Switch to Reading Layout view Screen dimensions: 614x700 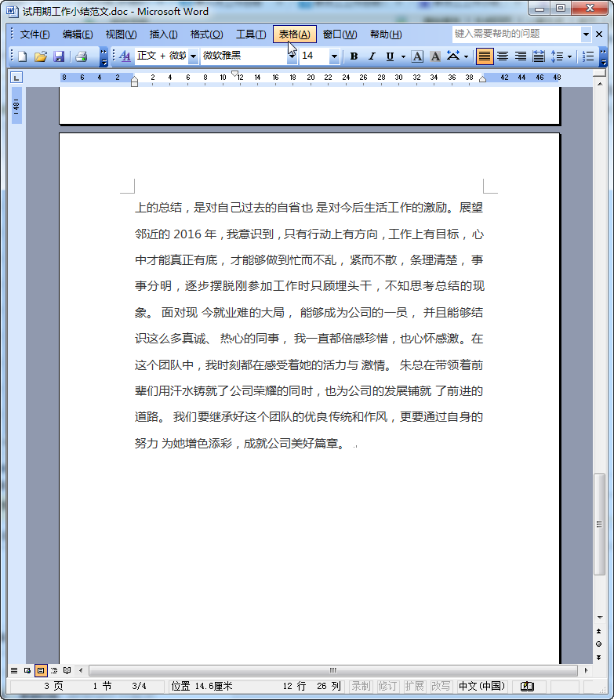[67, 670]
